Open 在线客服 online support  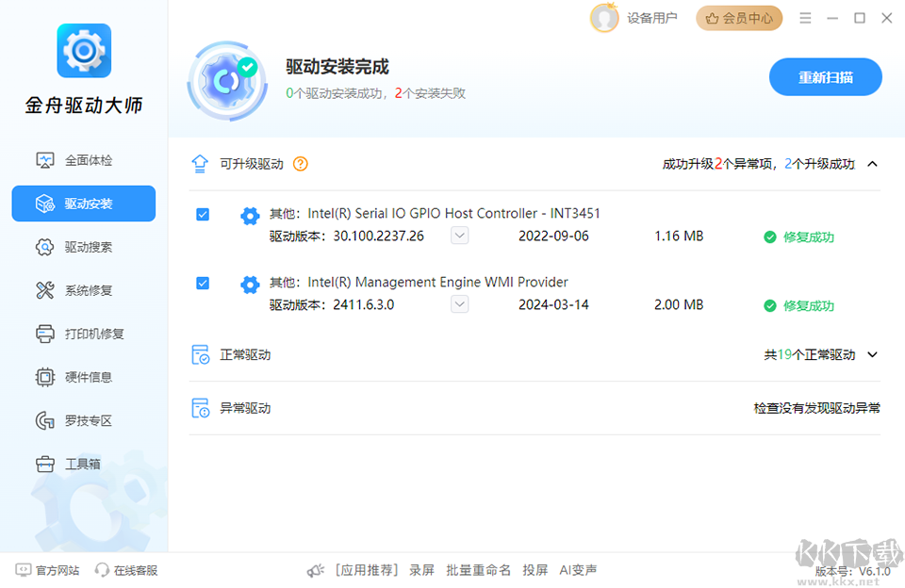point(126,570)
